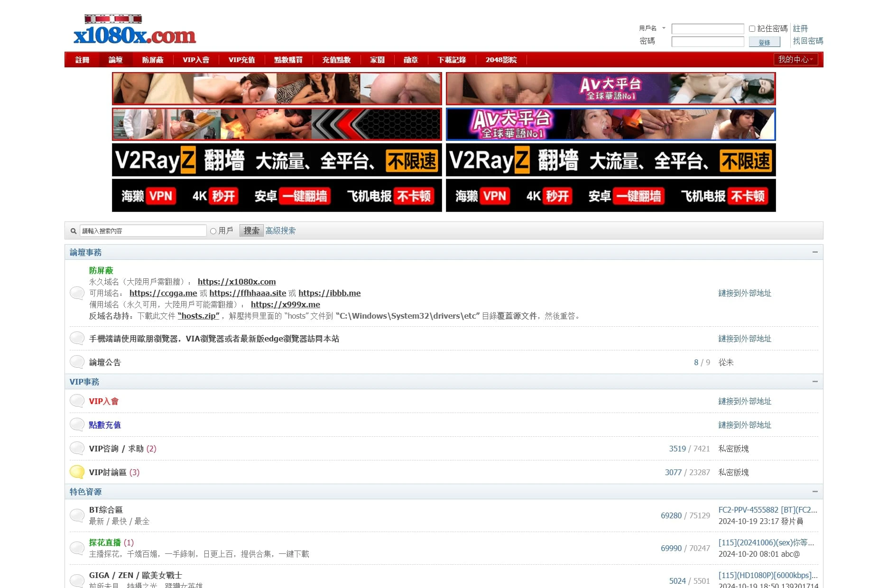
Task: Click the 搜索 search button
Action: click(x=251, y=231)
